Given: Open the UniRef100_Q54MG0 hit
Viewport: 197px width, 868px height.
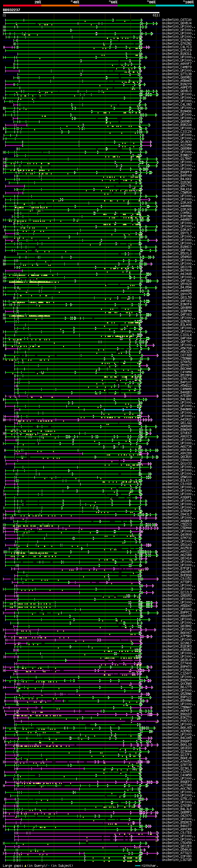Looking at the screenshot, I should (x=177, y=257).
